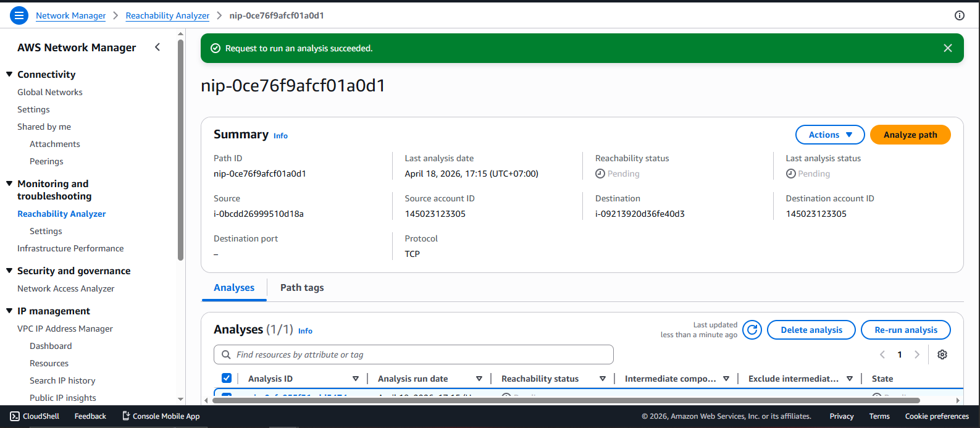Open IPAM Dashboard in sidebar
The height and width of the screenshot is (428, 980).
pyautogui.click(x=51, y=346)
